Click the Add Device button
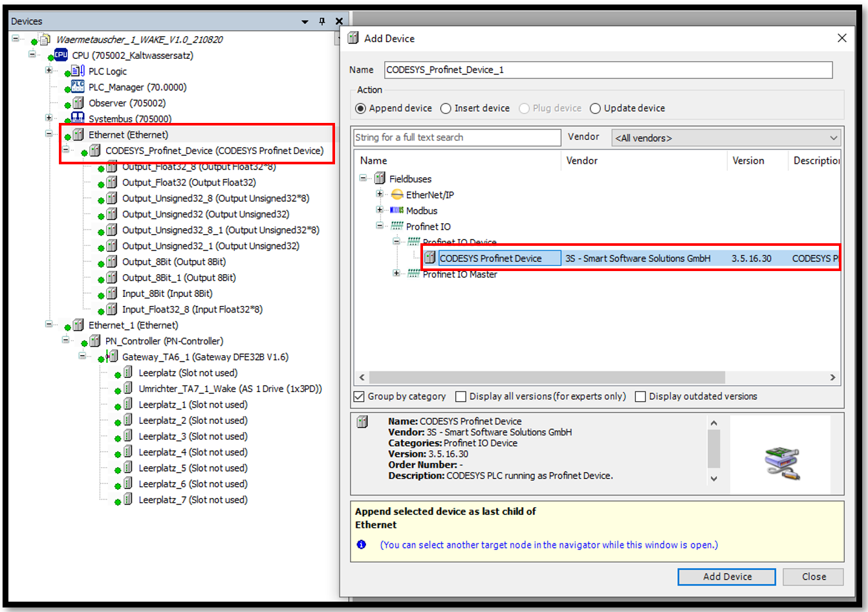Image resolution: width=868 pixels, height=612 pixels. coord(726,576)
